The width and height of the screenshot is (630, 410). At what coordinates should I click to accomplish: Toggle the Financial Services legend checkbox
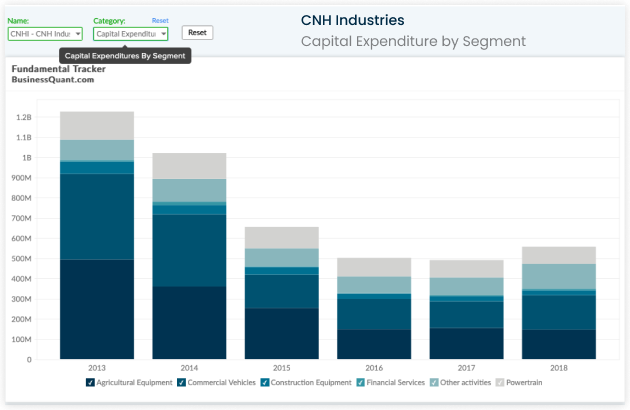click(x=360, y=382)
